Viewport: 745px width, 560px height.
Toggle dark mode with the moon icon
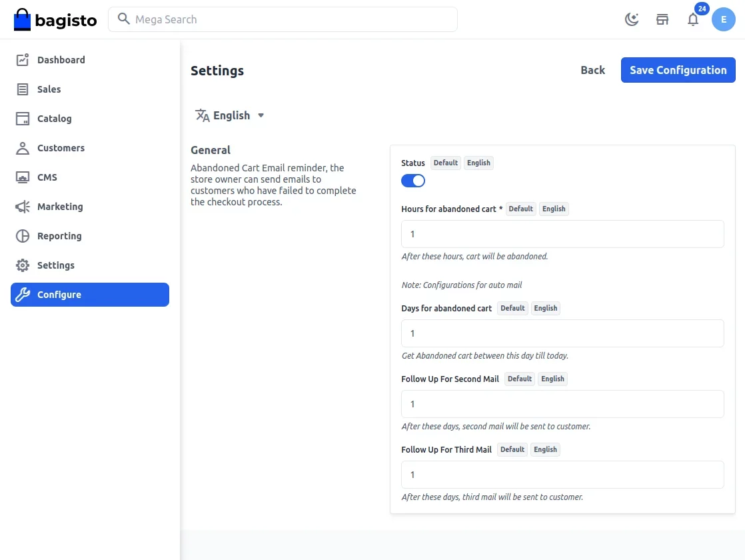pos(632,19)
